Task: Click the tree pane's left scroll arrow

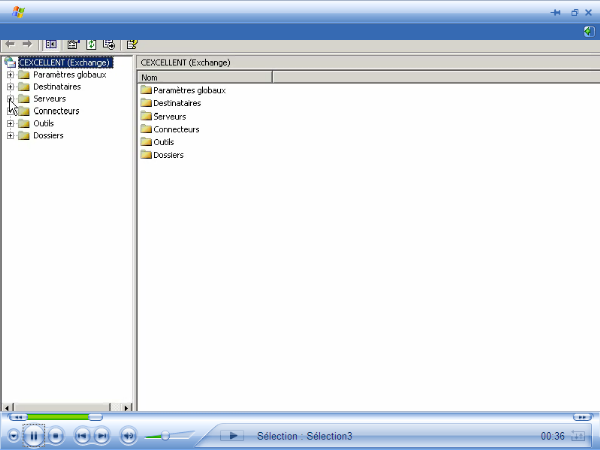Action: pos(7,408)
